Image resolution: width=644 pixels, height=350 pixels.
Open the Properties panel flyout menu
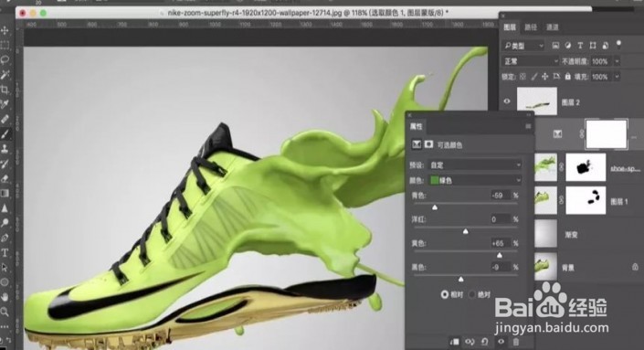(528, 126)
